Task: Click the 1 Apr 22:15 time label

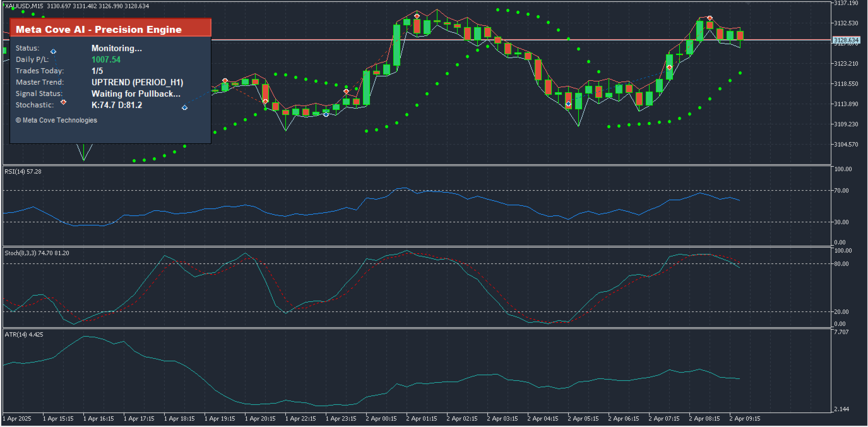Action: pyautogui.click(x=301, y=418)
